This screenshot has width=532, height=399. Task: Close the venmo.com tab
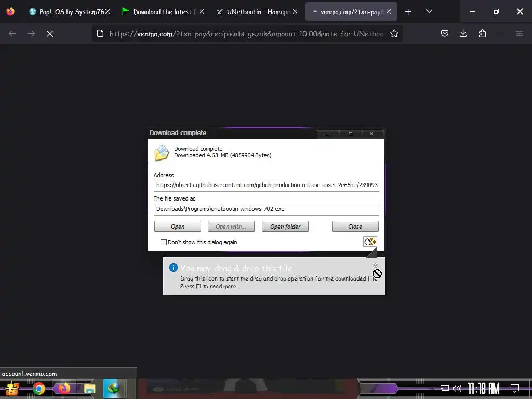tap(389, 11)
